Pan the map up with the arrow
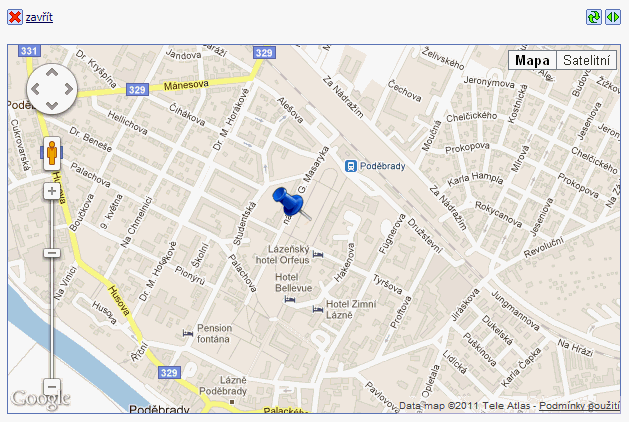Image resolution: width=629 pixels, height=422 pixels. coord(52,73)
